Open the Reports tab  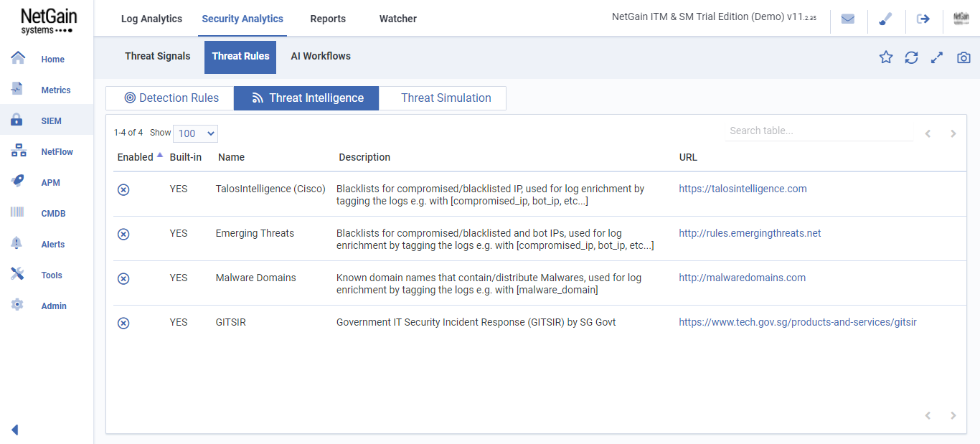tap(328, 19)
